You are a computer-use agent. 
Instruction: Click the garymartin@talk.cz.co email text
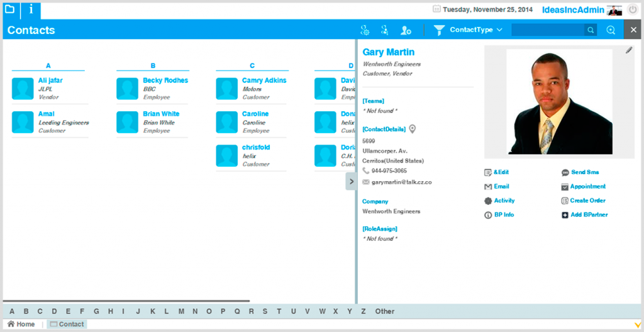402,182
